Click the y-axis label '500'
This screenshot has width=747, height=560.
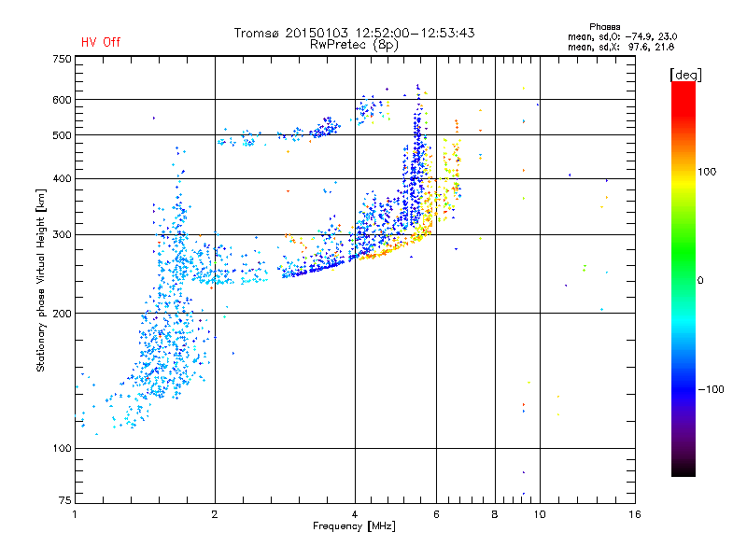62,135
